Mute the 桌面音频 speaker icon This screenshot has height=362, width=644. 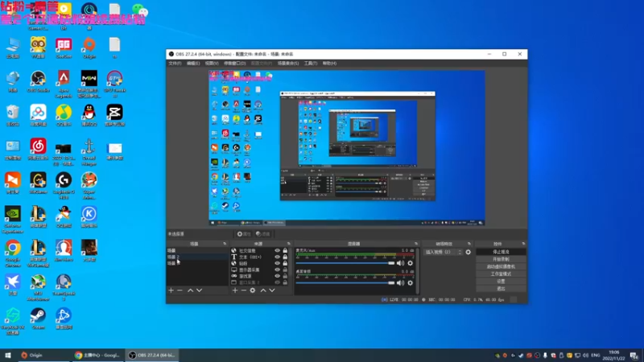[x=400, y=283]
